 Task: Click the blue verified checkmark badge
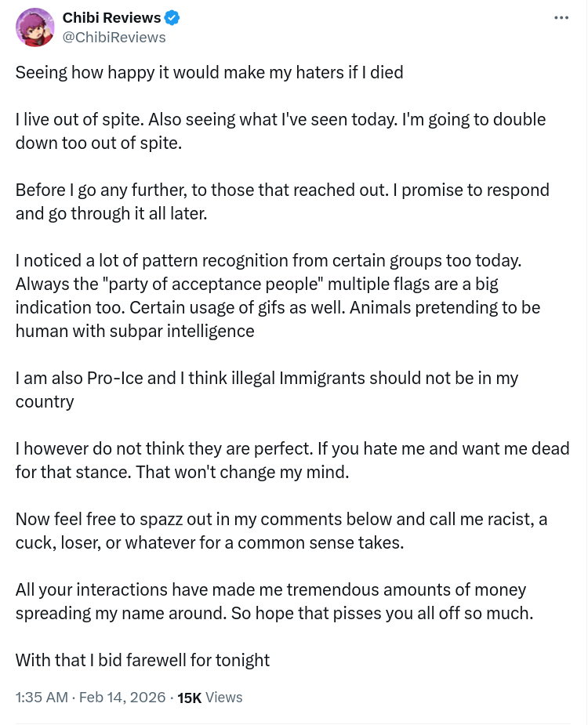click(x=172, y=17)
